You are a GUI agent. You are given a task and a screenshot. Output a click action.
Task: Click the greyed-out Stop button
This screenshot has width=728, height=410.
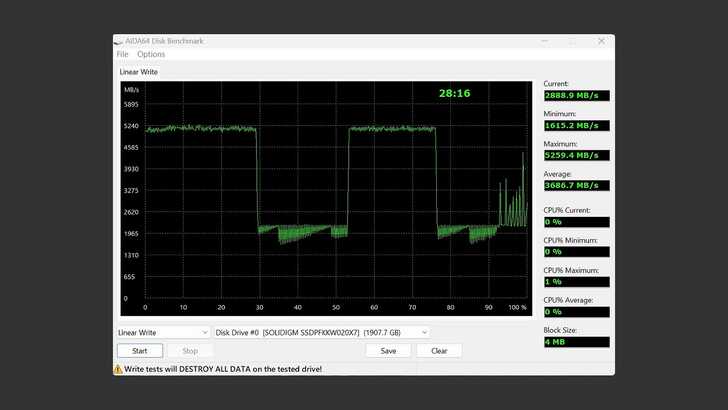click(190, 351)
